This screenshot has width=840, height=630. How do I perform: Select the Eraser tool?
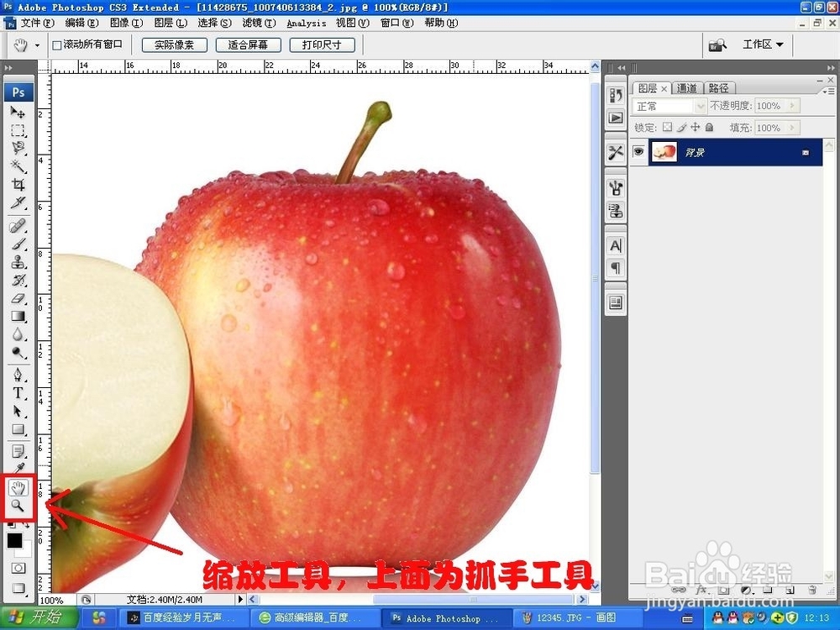(18, 297)
